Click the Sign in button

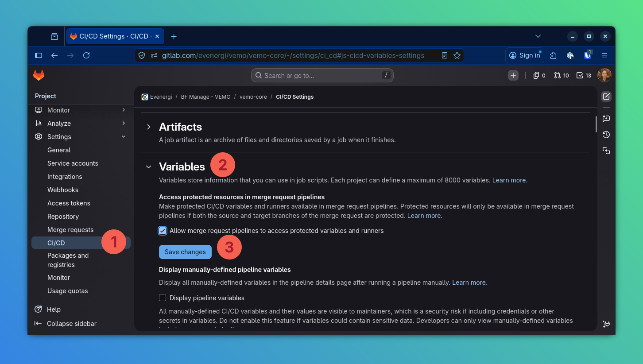tap(525, 55)
